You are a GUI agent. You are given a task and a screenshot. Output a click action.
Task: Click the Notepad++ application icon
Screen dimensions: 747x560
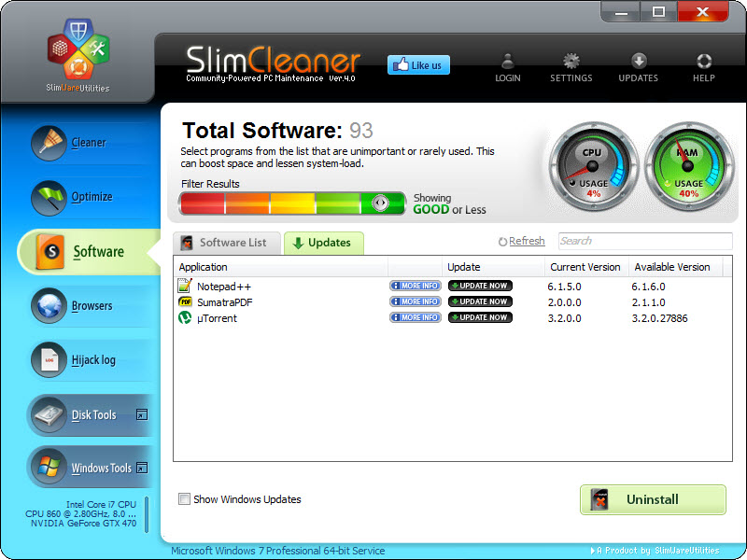(x=185, y=286)
